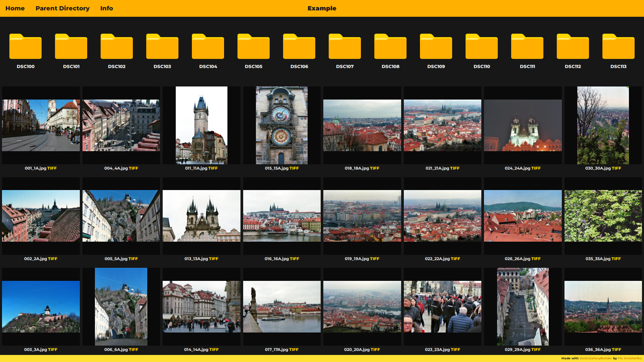Viewport: 644px width, 362px height.
Task: Open the Flo Greistorfer footer link
Action: pyautogui.click(x=629, y=358)
